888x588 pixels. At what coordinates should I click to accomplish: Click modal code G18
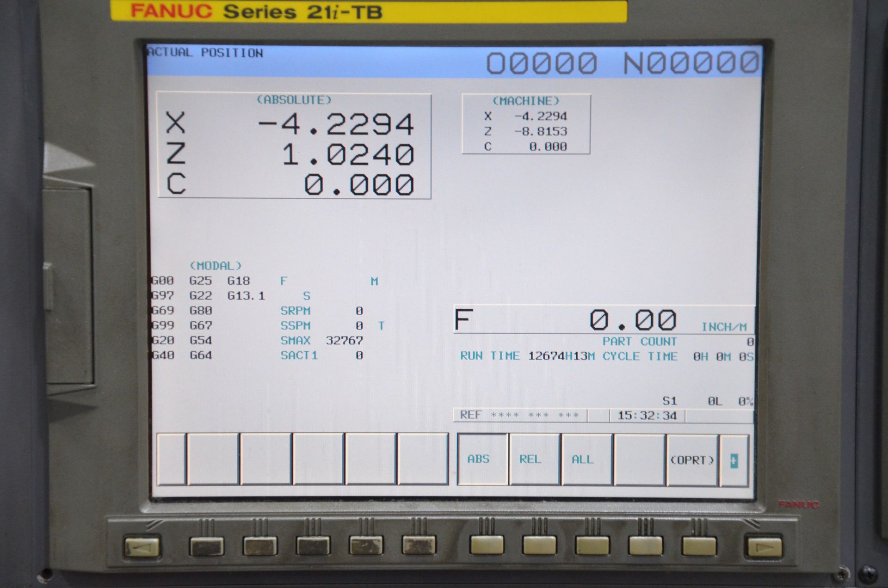tap(239, 281)
